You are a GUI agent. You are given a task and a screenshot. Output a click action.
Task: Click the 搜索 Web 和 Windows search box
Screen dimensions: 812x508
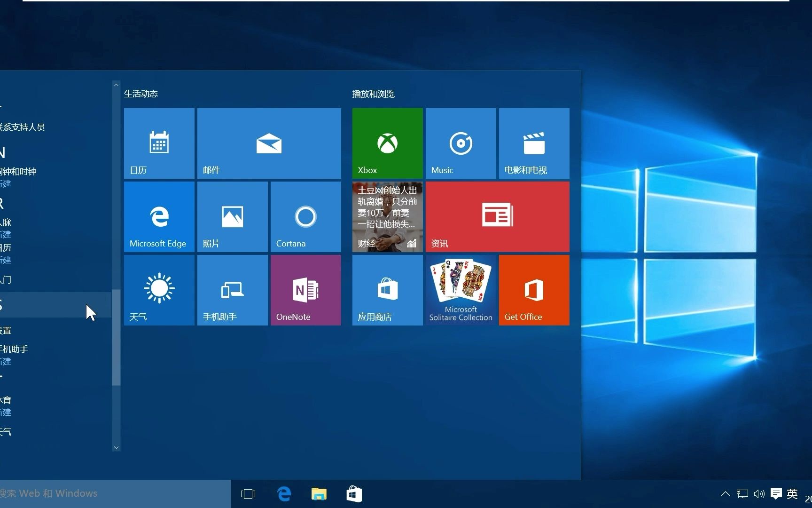[x=94, y=493]
